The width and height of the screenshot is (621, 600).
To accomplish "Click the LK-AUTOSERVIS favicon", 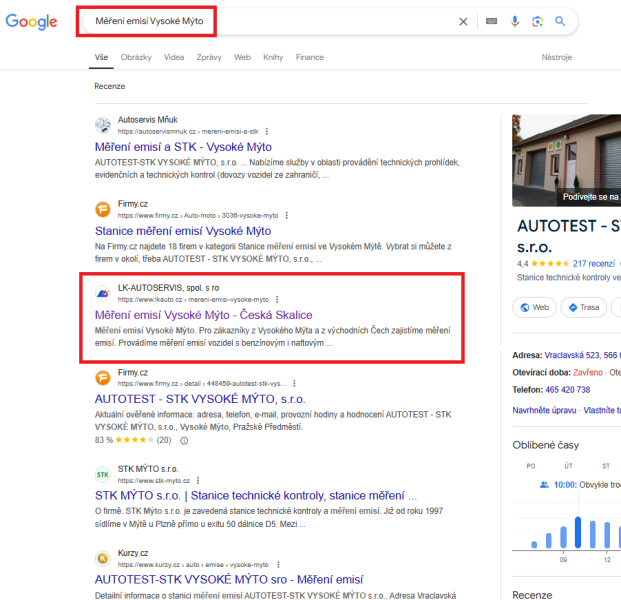I will click(x=103, y=293).
